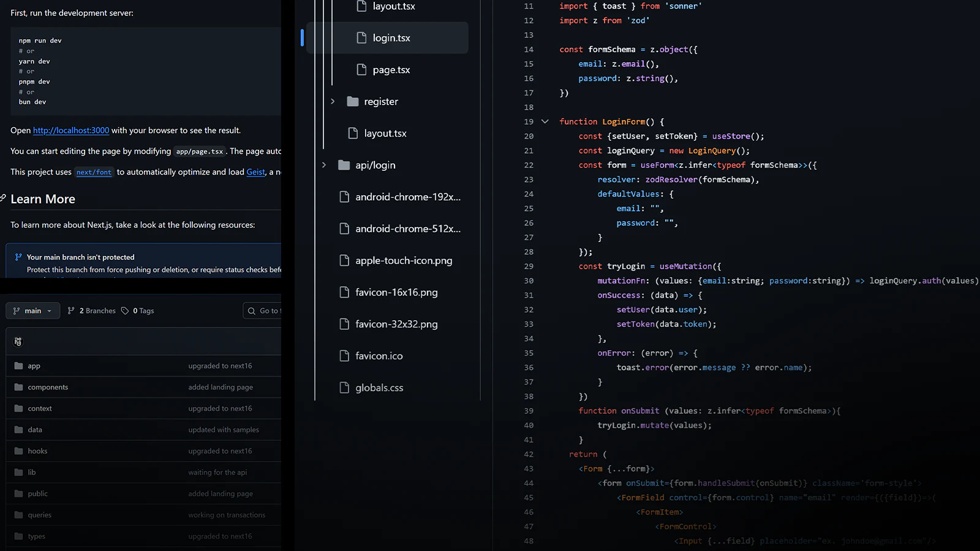Viewport: 980px width, 551px height.
Task: Click the file icon beside globals.css
Action: coord(344,388)
